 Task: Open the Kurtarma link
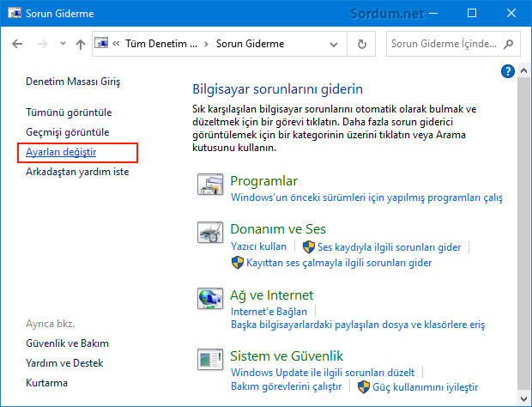pos(47,383)
